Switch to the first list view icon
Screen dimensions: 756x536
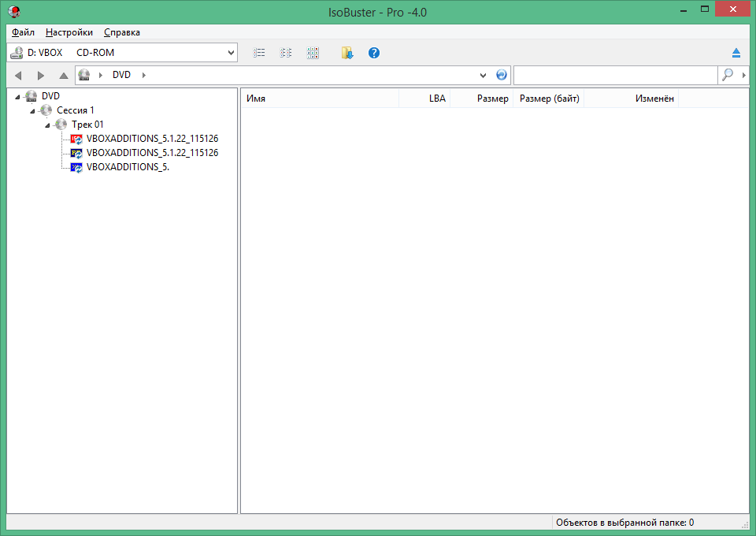coord(259,53)
